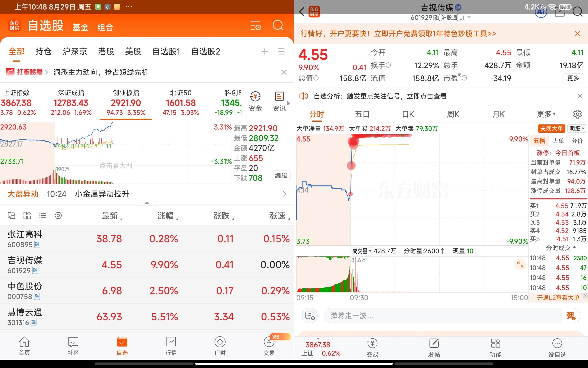Open chart settings gear icon
Screen dimensions: 588x368
tap(577, 114)
